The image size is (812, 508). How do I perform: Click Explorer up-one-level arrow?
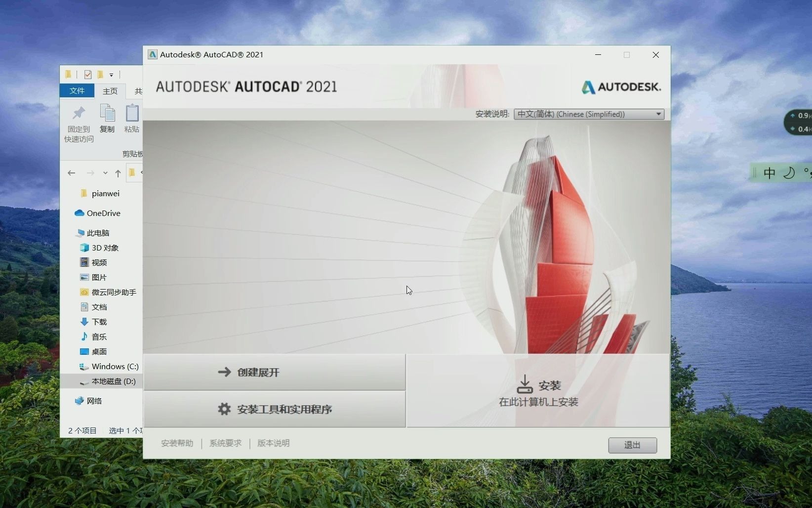pyautogui.click(x=118, y=173)
